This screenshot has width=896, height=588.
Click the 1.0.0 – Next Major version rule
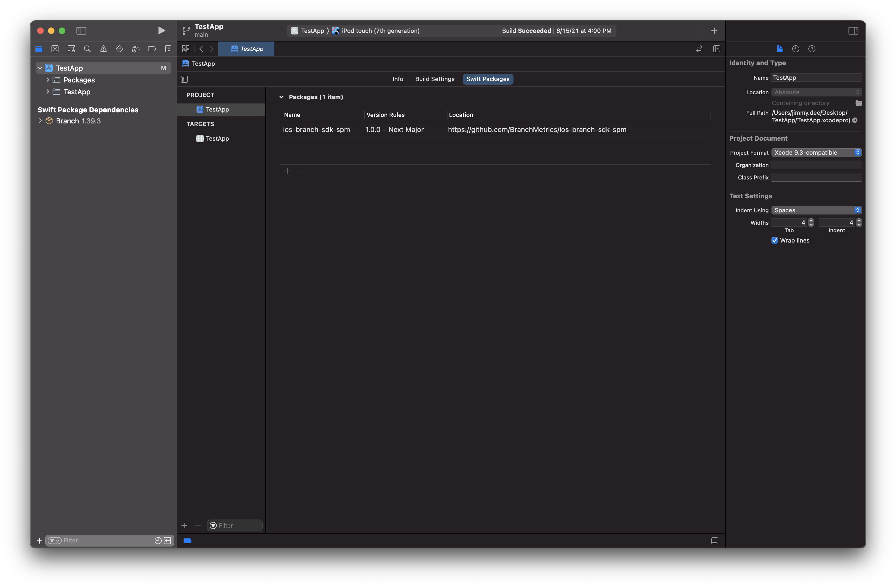click(395, 130)
